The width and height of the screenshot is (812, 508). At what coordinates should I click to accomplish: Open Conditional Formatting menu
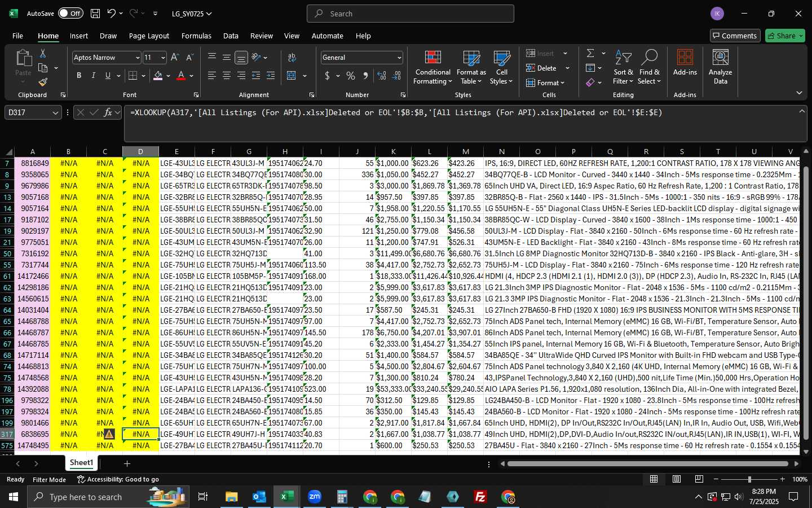tap(433, 68)
